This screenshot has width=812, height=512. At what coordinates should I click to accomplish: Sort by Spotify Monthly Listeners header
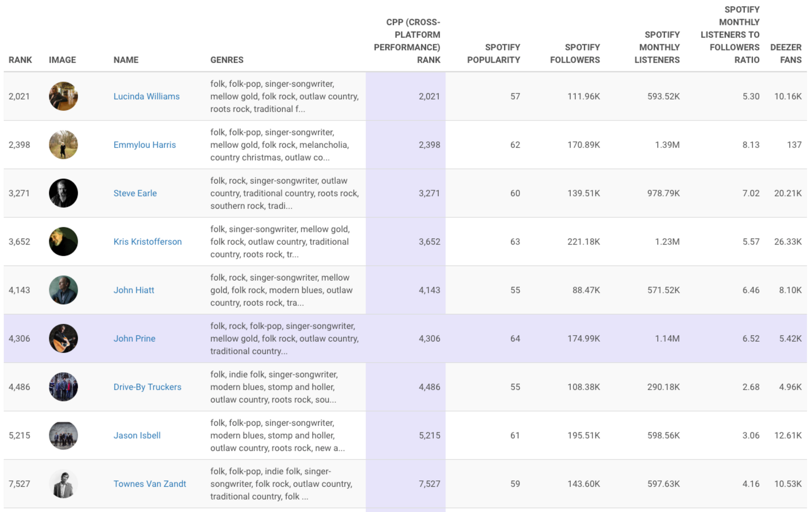(657, 47)
